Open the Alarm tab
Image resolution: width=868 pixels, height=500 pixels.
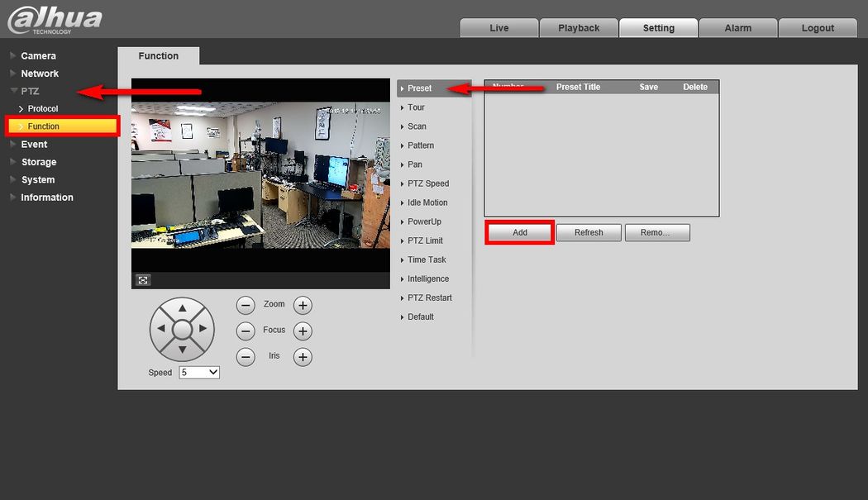(x=738, y=28)
